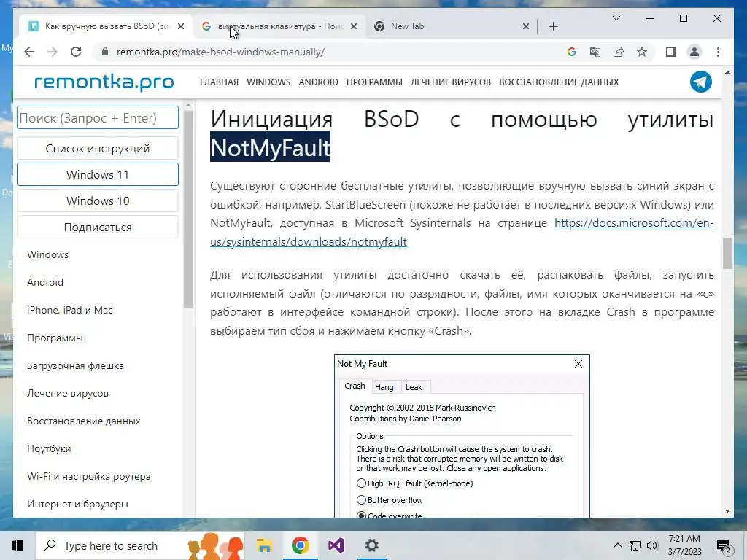Open Android sidebar category
This screenshot has height=560, width=747.
pyautogui.click(x=45, y=282)
